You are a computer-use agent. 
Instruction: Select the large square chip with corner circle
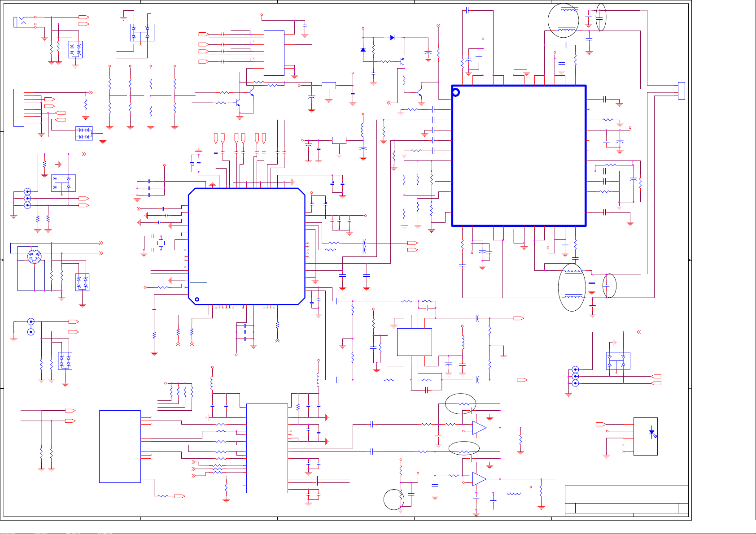[519, 155]
